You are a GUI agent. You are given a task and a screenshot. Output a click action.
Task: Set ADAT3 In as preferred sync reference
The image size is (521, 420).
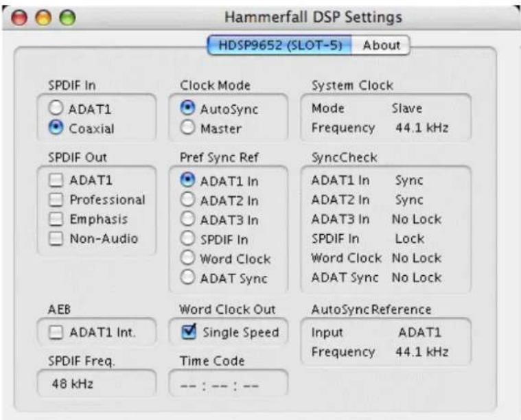187,219
